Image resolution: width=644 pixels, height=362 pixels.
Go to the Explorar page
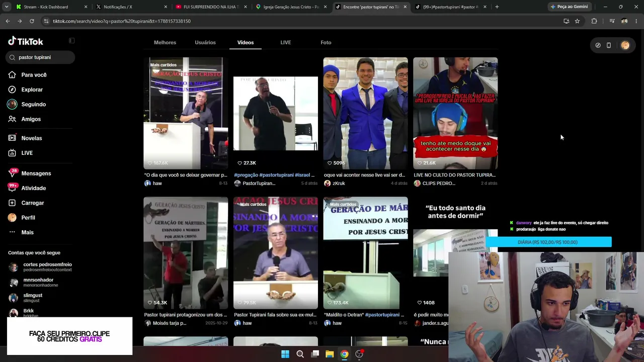[32, 89]
